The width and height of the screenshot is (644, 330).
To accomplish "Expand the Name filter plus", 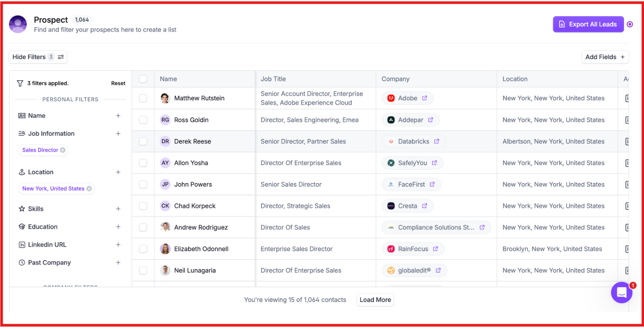I will pyautogui.click(x=118, y=116).
